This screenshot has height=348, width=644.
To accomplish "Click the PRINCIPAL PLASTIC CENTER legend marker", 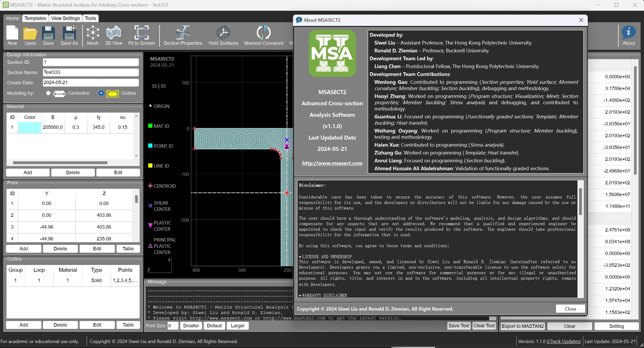I will (150, 246).
